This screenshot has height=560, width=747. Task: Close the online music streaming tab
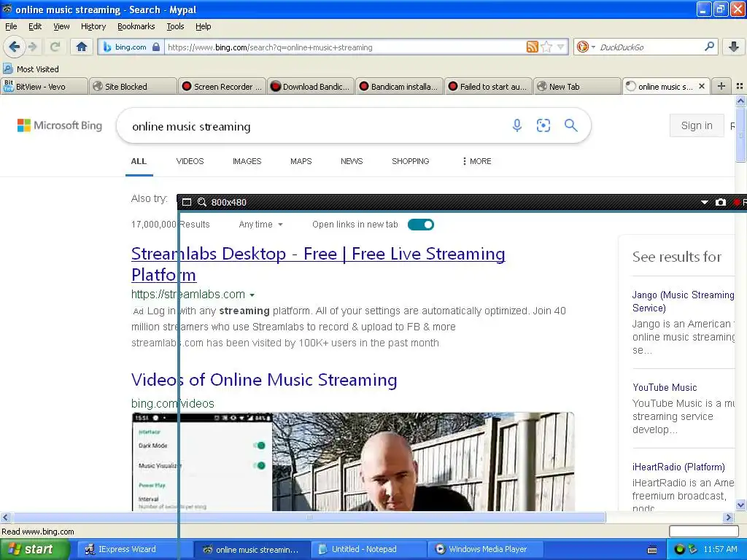(701, 86)
